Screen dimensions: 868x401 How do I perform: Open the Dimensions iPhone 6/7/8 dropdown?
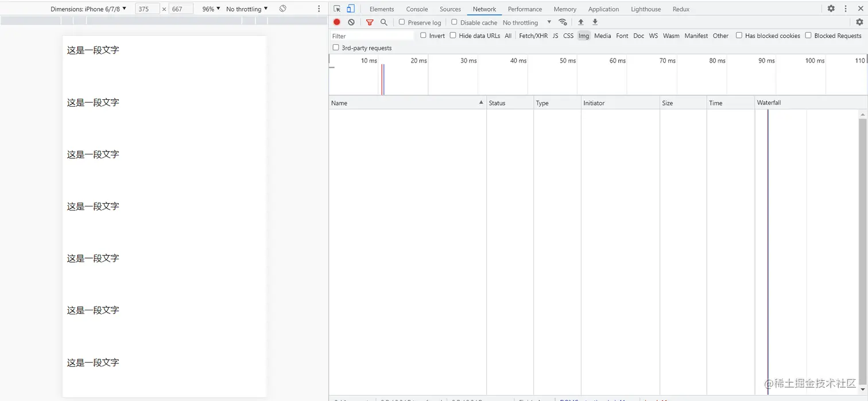pyautogui.click(x=88, y=9)
